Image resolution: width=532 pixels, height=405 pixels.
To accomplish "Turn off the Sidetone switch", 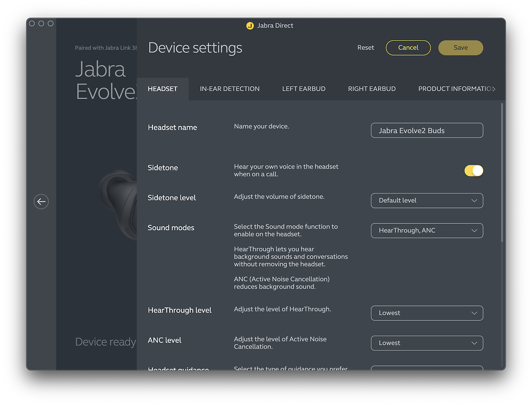I will click(473, 171).
